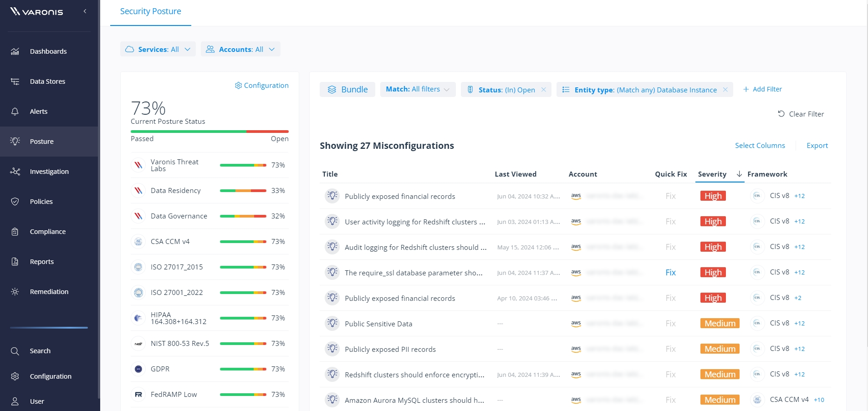Click lightbulb icon for Public Sensitive Data

pyautogui.click(x=332, y=324)
